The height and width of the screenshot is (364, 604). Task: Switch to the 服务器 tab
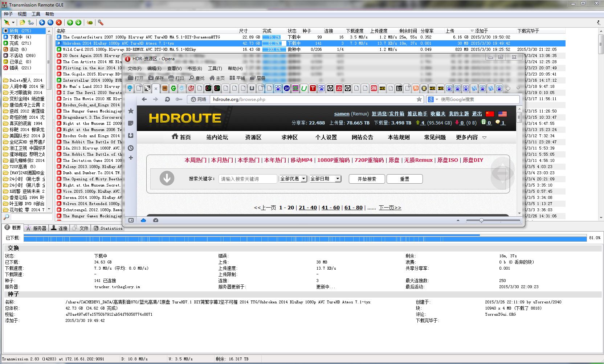pos(36,228)
